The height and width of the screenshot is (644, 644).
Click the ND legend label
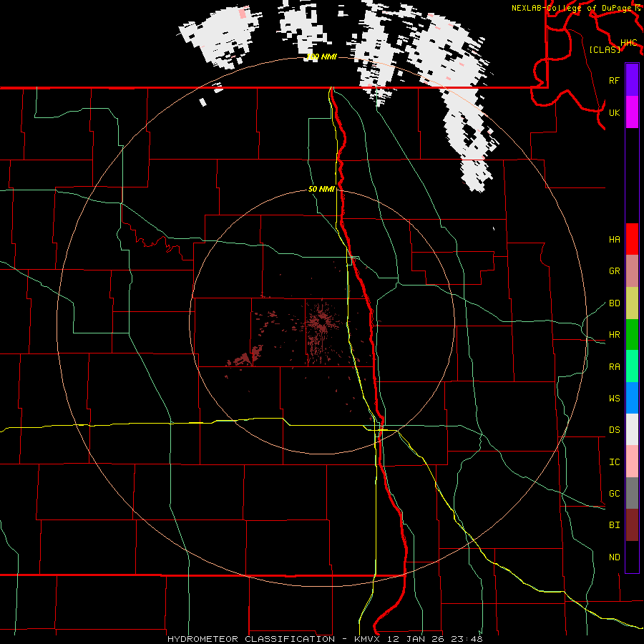pos(614,557)
